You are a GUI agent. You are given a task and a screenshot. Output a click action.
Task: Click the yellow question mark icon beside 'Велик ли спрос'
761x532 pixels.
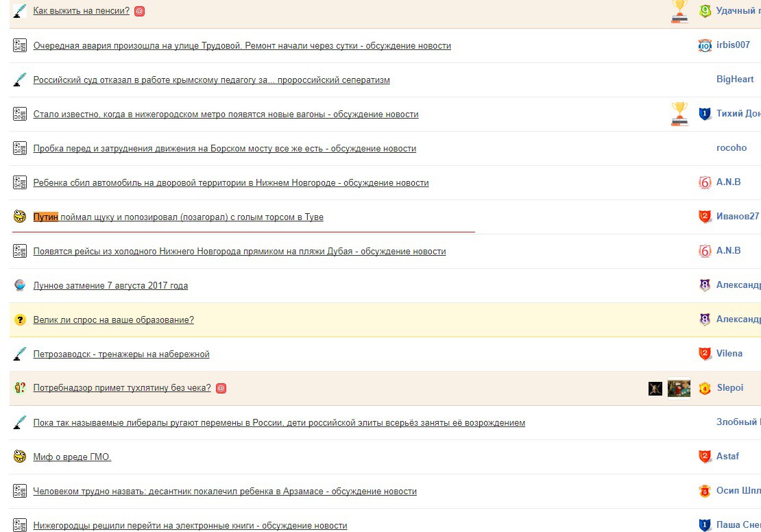click(20, 319)
